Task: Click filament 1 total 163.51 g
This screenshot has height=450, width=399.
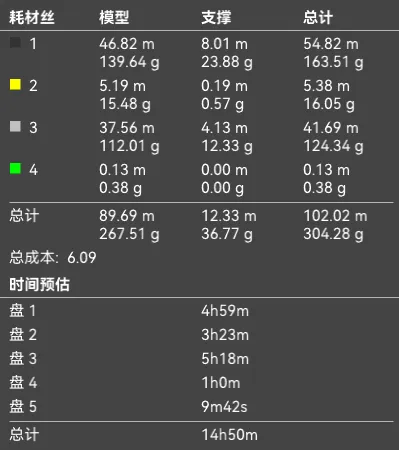Action: 333,62
